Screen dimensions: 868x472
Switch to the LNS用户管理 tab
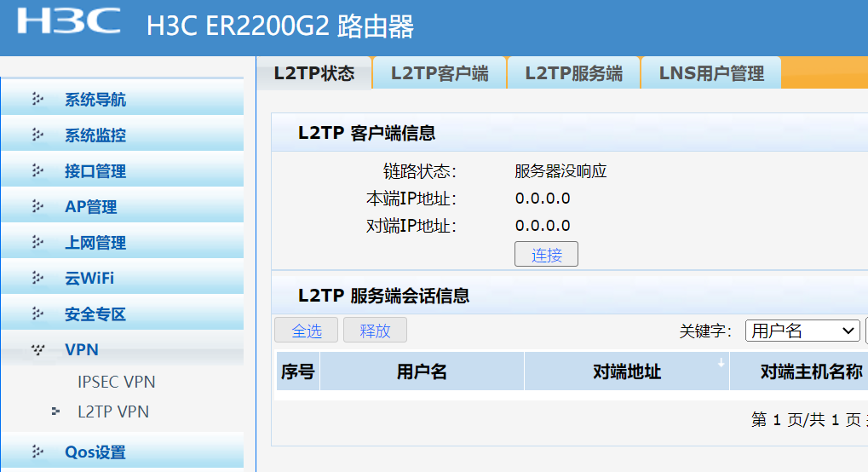tap(711, 73)
